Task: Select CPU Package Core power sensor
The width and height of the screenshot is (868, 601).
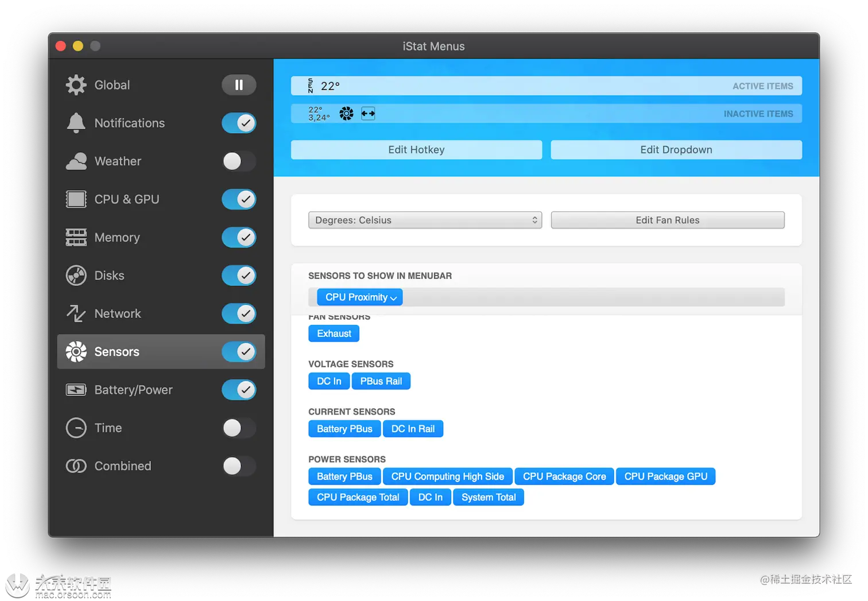Action: [564, 476]
